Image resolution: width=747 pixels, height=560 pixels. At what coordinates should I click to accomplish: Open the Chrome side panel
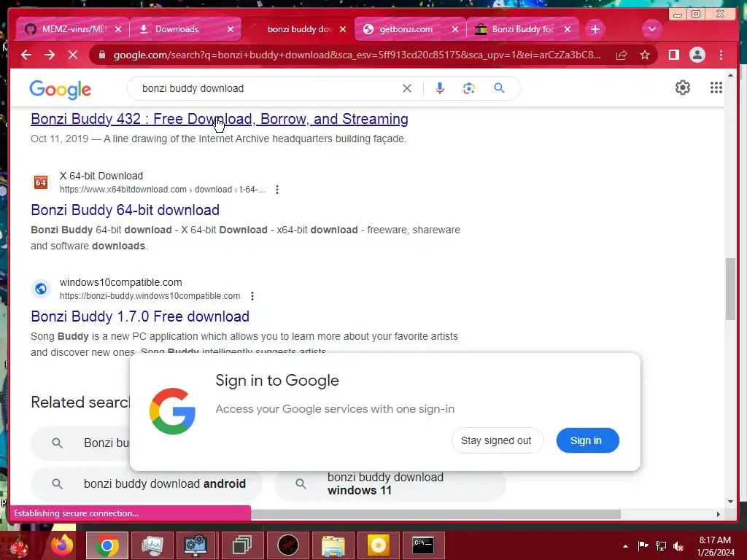pos(673,55)
